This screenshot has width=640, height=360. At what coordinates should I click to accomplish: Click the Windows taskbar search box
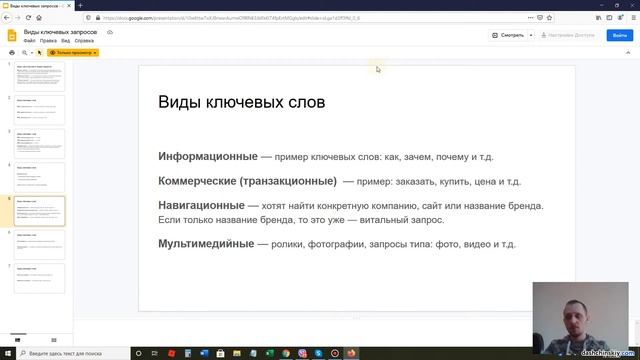coord(73,353)
